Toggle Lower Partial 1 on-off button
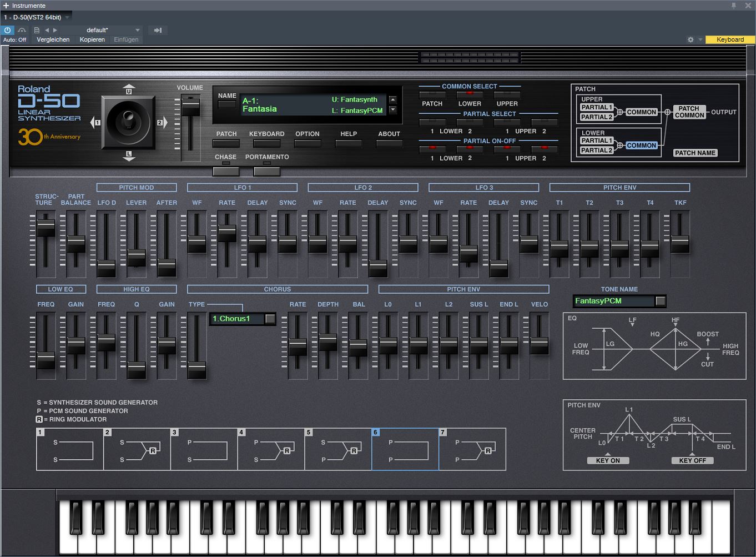The height and width of the screenshot is (557, 756). tap(432, 149)
